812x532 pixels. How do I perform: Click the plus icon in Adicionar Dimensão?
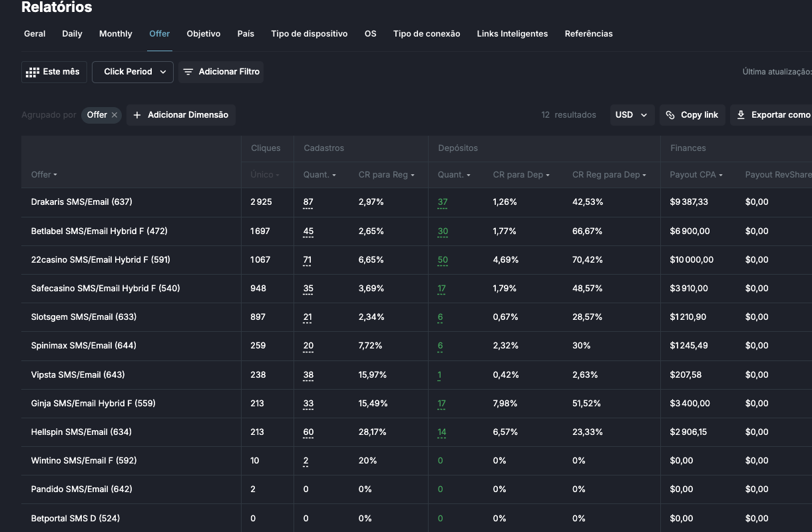point(137,115)
